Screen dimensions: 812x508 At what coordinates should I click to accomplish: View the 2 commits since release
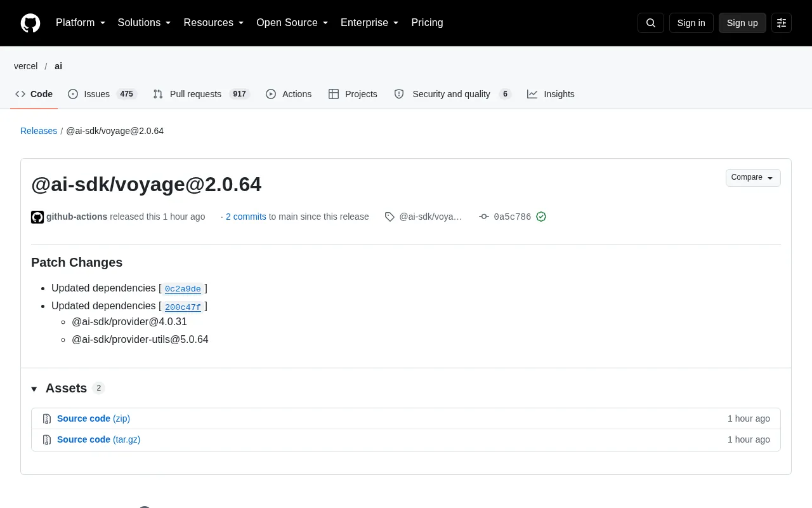(x=246, y=217)
